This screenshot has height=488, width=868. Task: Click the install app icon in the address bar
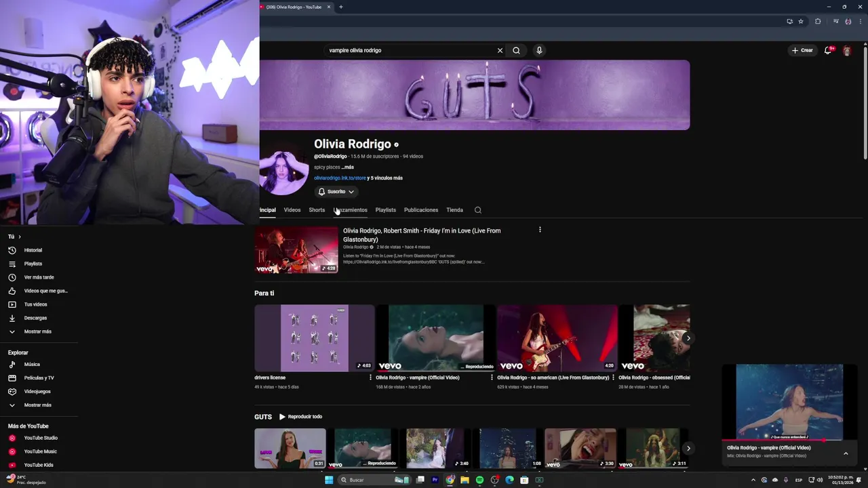(789, 21)
